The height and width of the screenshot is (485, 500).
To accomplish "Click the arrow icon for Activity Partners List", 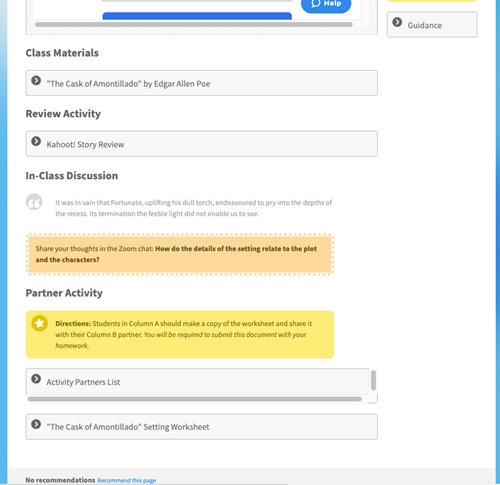I will pyautogui.click(x=36, y=379).
